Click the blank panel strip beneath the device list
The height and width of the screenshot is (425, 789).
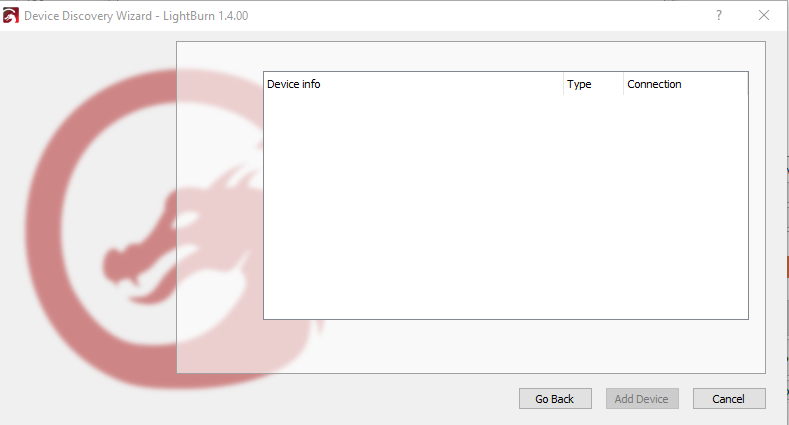coord(506,346)
